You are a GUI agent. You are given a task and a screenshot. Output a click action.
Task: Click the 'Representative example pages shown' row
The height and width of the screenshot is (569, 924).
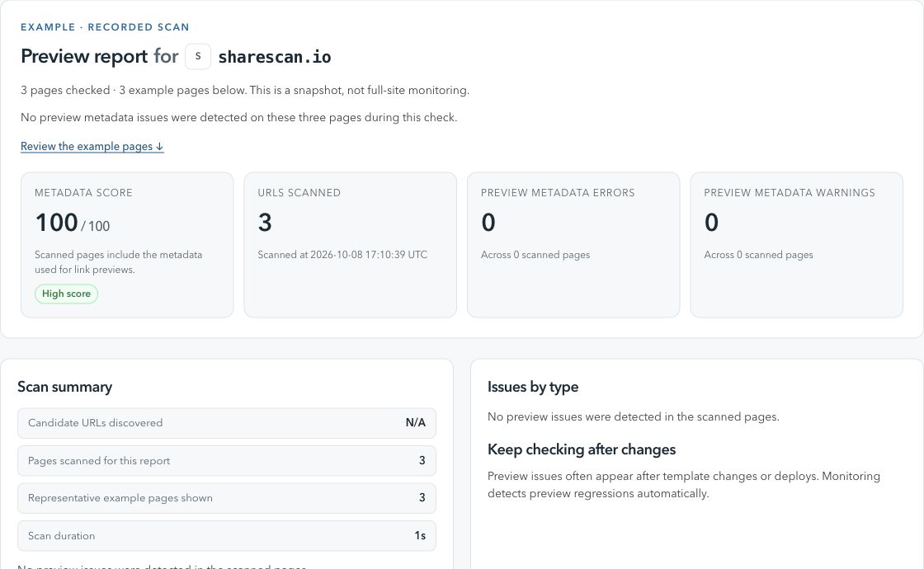click(x=227, y=498)
